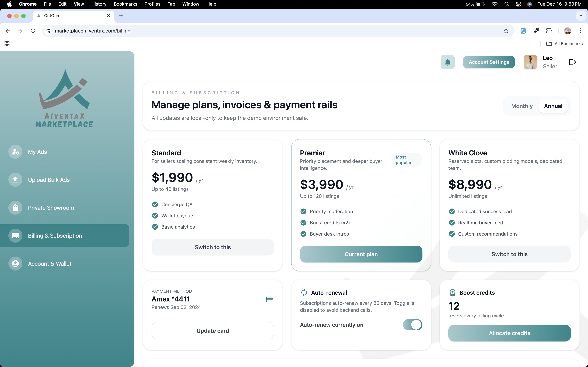Open the History menu
Image resolution: width=588 pixels, height=367 pixels.
(99, 4)
